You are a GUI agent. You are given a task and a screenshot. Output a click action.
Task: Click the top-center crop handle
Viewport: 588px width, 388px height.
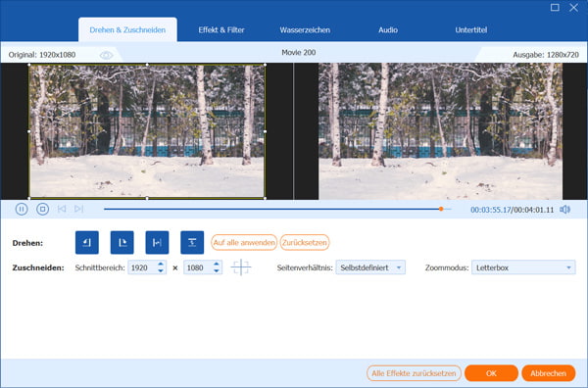pos(147,65)
